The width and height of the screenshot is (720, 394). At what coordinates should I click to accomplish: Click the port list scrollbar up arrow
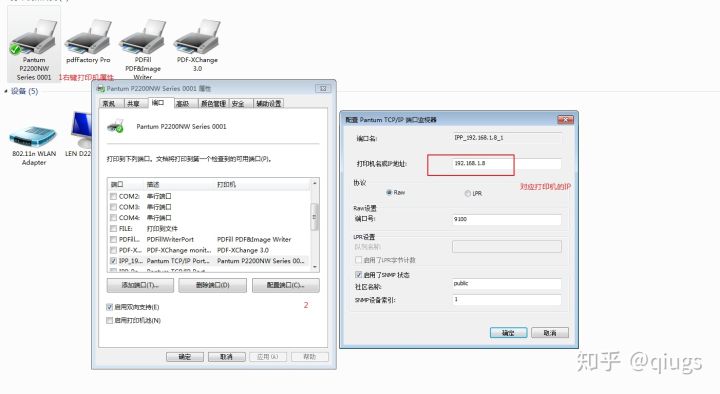[315, 183]
